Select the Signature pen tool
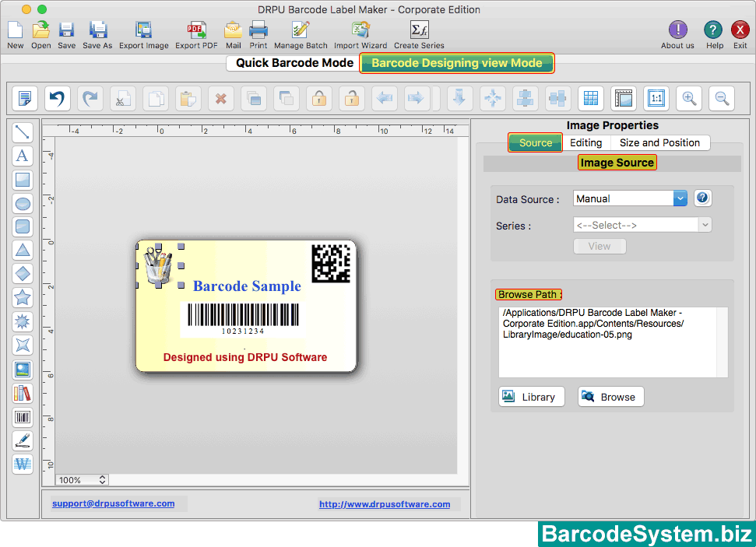The height and width of the screenshot is (547, 756). (x=22, y=440)
